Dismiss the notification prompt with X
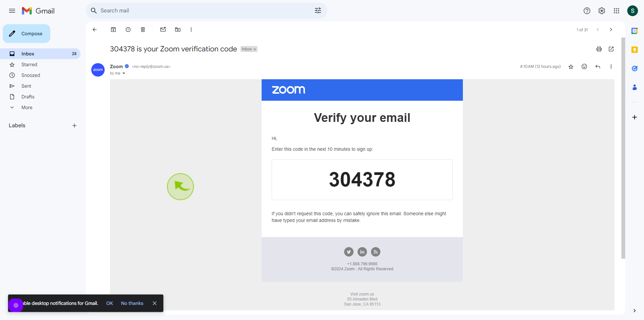This screenshot has height=320, width=644. click(x=155, y=303)
